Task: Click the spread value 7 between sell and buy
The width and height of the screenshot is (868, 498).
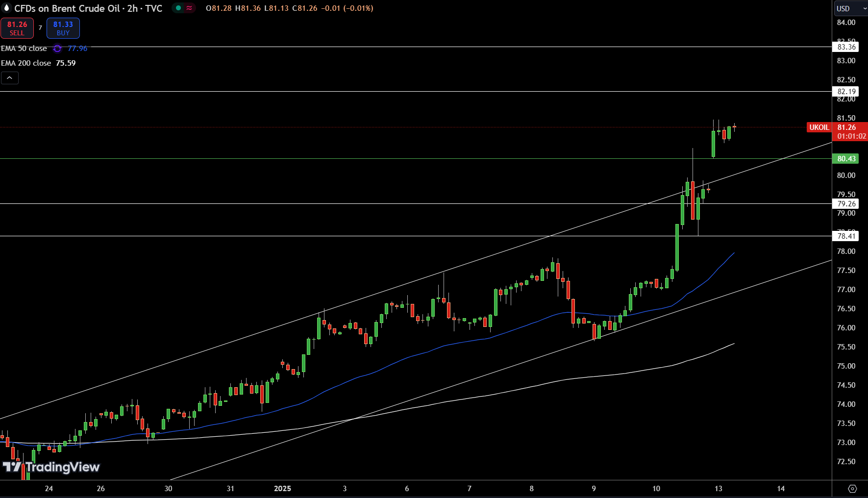Action: click(x=40, y=28)
